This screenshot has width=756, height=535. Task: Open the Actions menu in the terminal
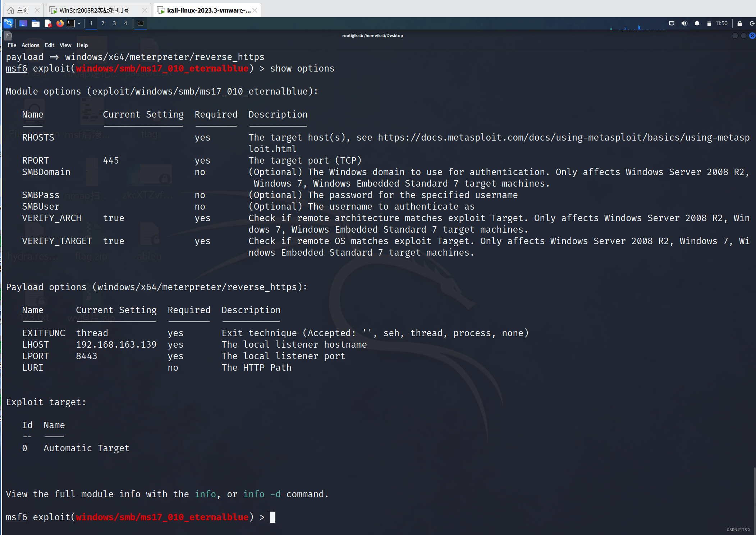[30, 45]
